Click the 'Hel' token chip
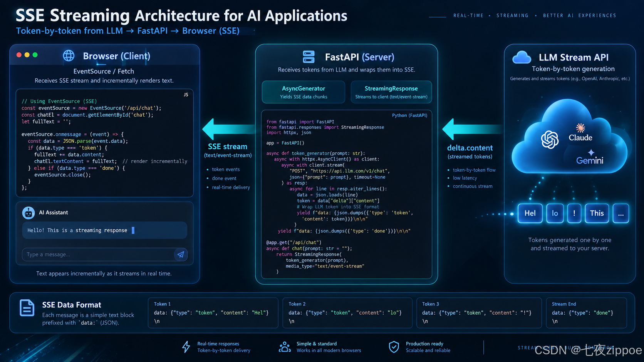This screenshot has height=362, width=644. click(530, 213)
